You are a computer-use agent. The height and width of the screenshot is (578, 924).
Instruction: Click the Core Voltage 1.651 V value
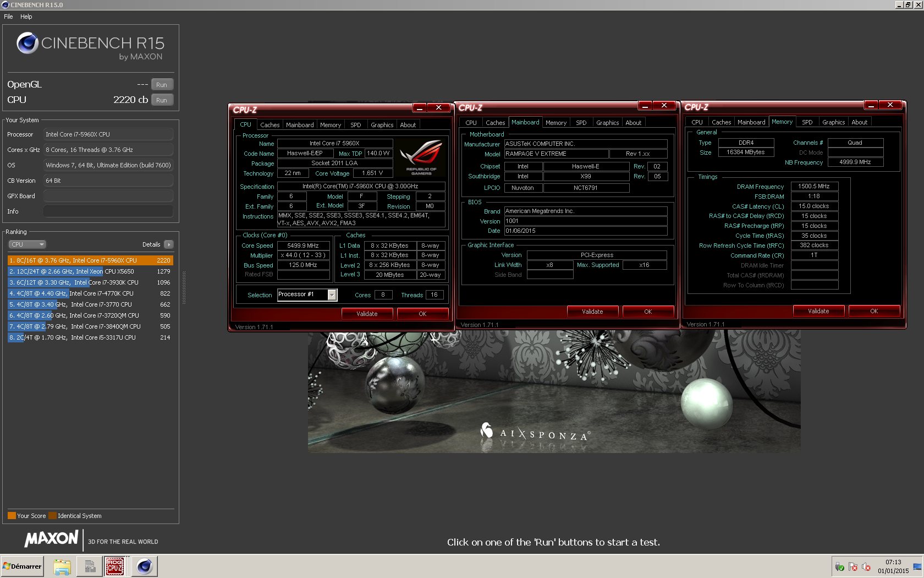[372, 173]
